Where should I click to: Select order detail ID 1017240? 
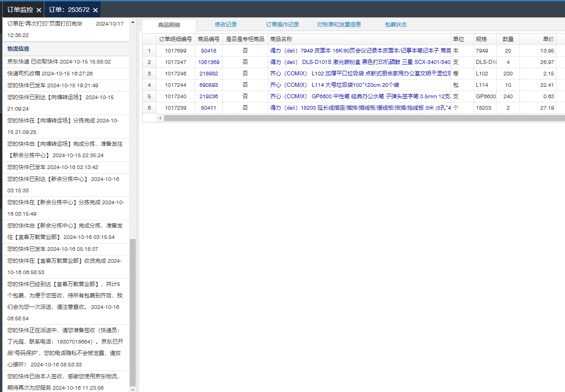click(176, 96)
